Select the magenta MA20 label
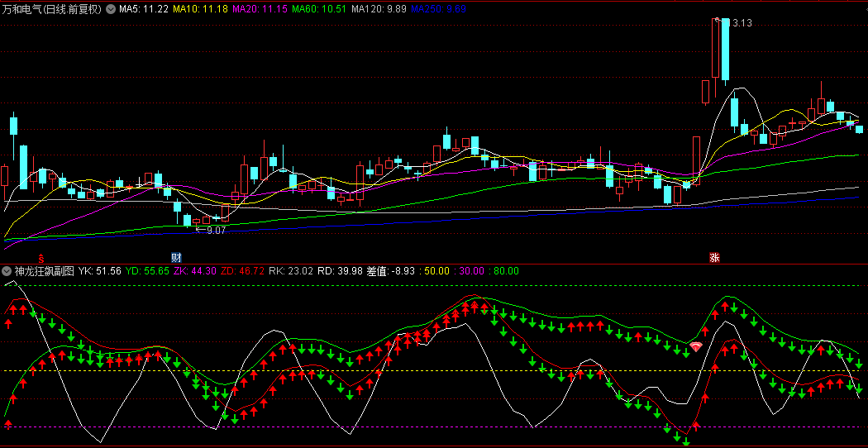This screenshot has height=448, width=868. 260,9
